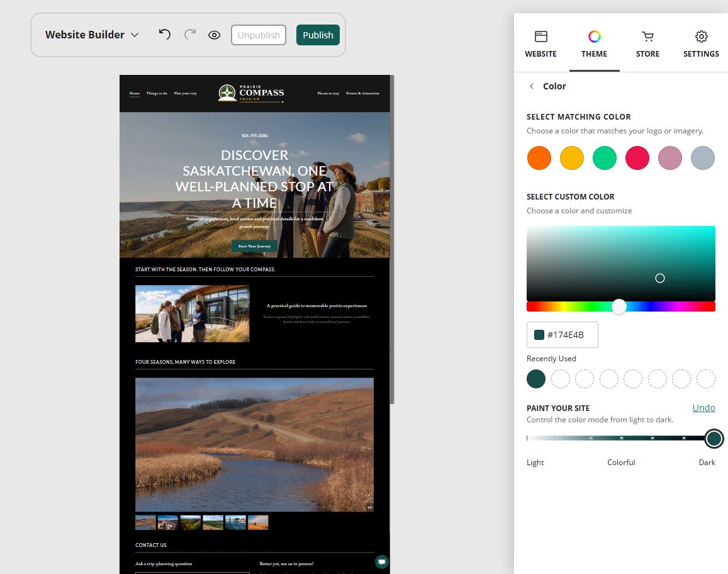Click the Publish button
Viewport: 728px width, 574px height.
click(318, 35)
